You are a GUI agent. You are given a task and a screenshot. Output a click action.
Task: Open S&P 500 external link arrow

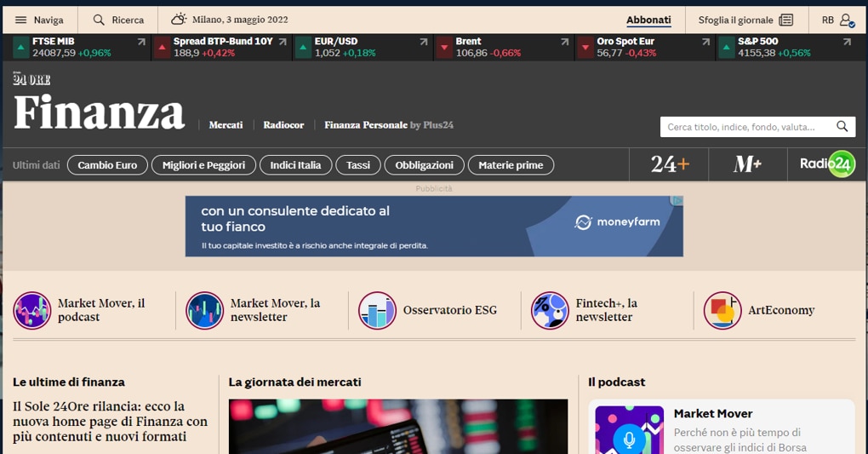pos(847,42)
